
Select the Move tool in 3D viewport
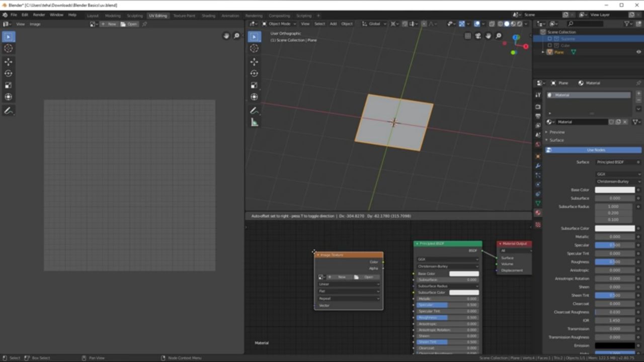(254, 61)
